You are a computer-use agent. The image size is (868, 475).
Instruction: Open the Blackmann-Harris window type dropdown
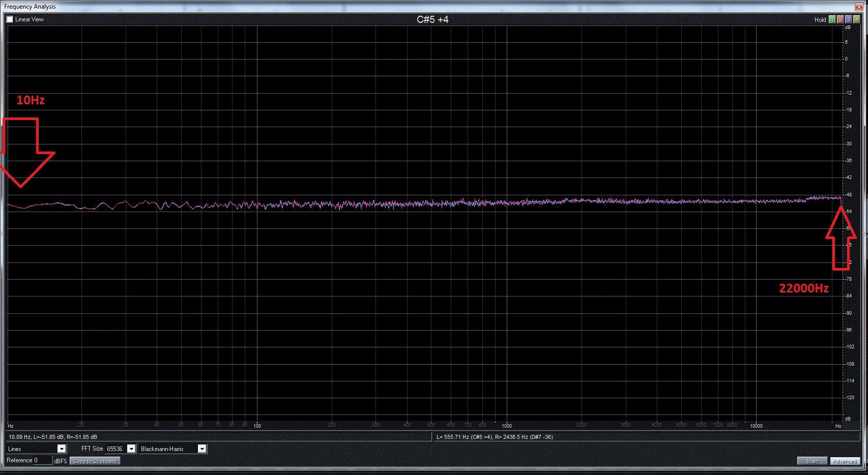(201, 449)
